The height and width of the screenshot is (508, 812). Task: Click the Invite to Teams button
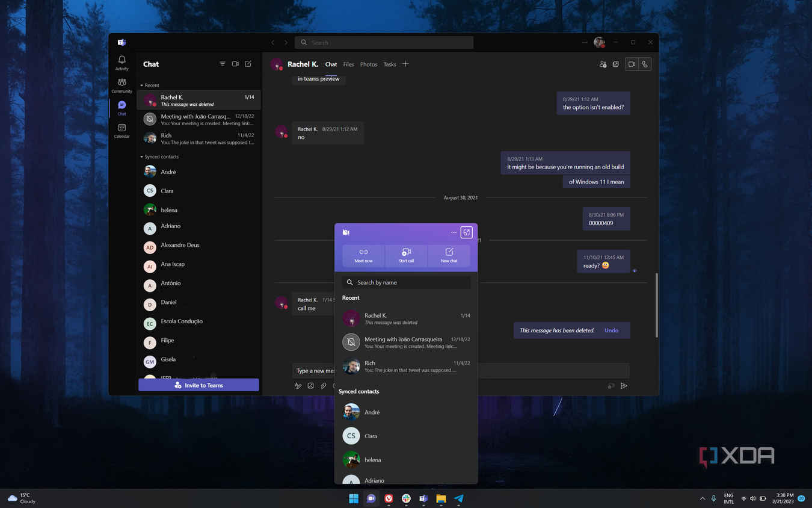pos(198,385)
